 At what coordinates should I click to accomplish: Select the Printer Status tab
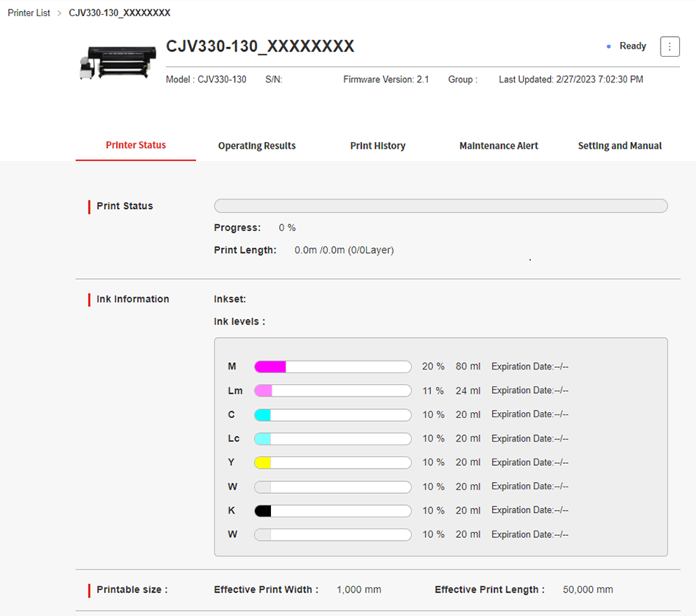[x=136, y=145]
